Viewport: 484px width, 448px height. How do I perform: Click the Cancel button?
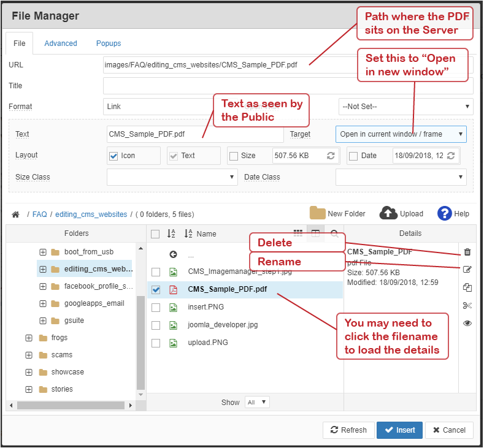coord(449,430)
